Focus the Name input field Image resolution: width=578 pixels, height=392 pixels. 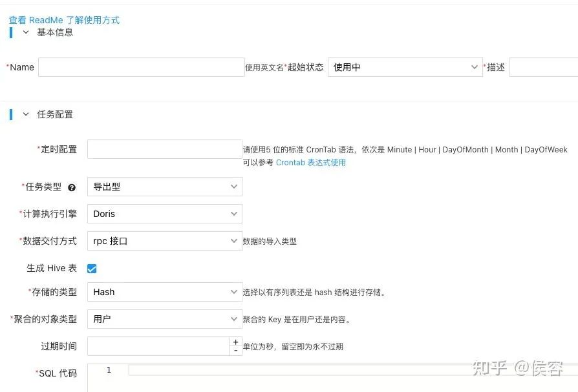(142, 67)
